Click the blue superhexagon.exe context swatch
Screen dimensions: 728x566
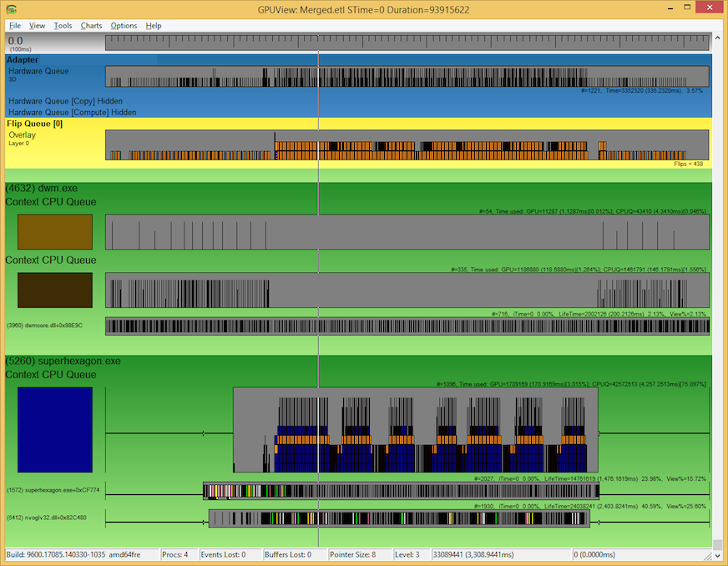click(55, 430)
